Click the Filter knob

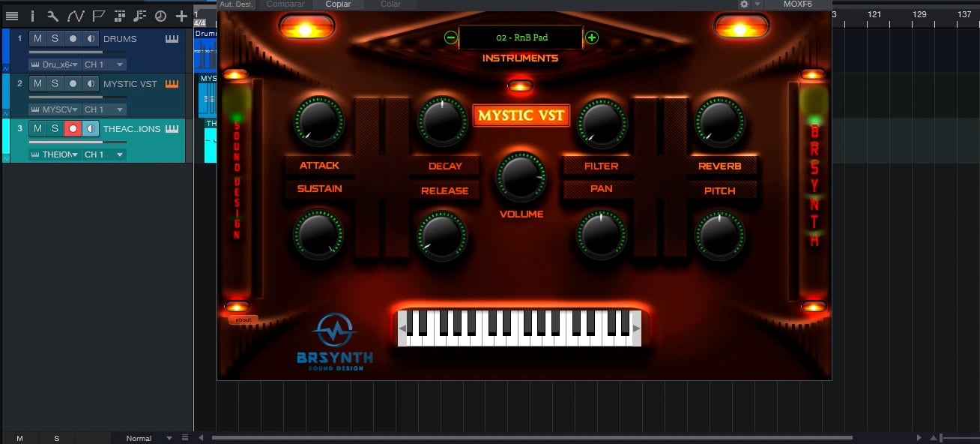click(x=602, y=122)
